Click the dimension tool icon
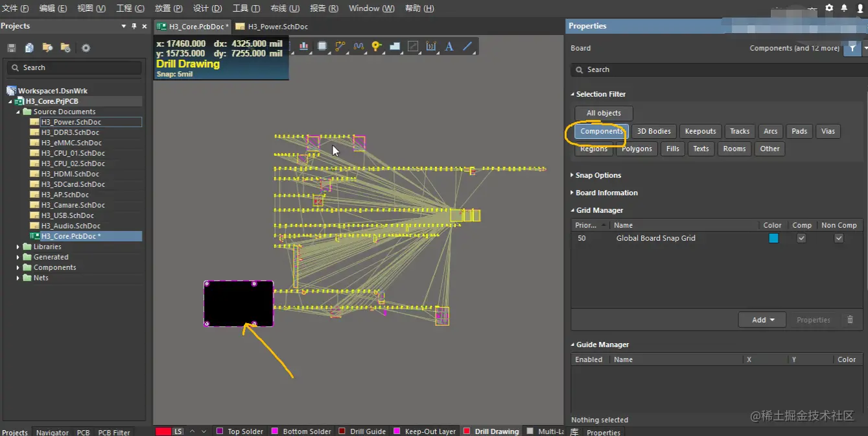This screenshot has width=868, height=436. (430, 46)
